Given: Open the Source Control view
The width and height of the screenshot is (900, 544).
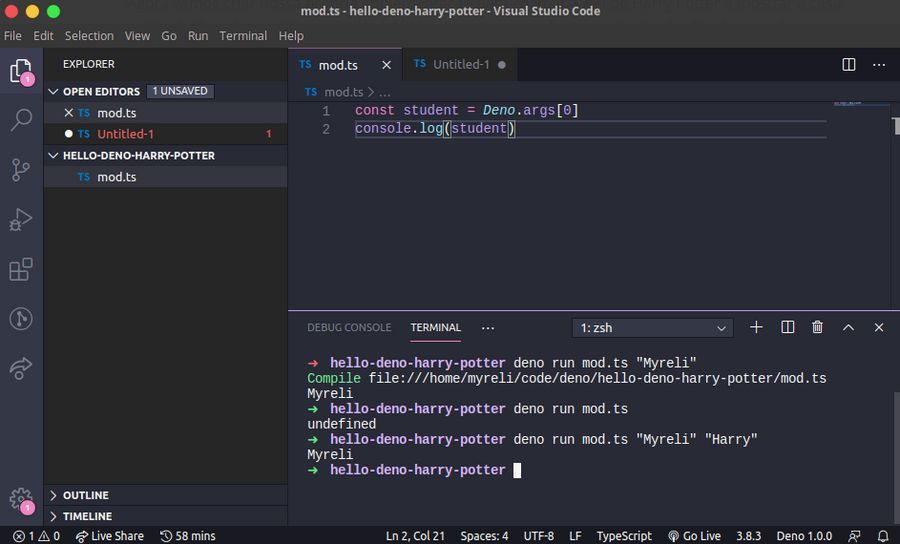Looking at the screenshot, I should (x=21, y=170).
